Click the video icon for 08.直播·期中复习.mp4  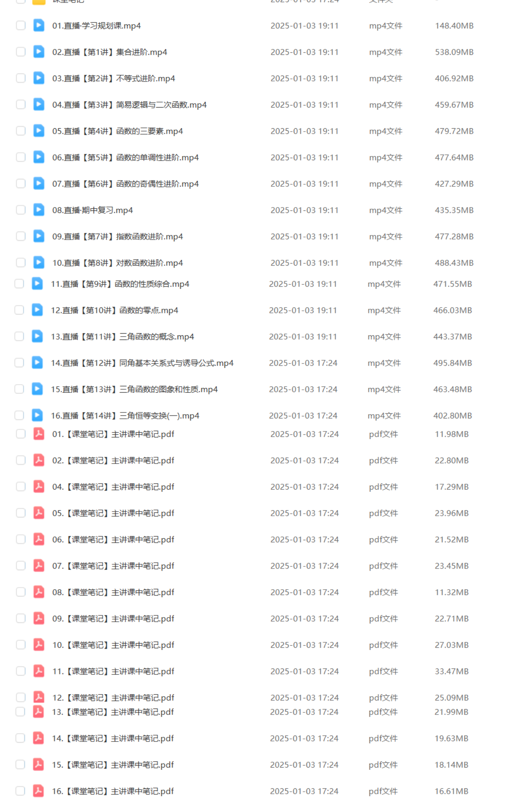tap(39, 210)
